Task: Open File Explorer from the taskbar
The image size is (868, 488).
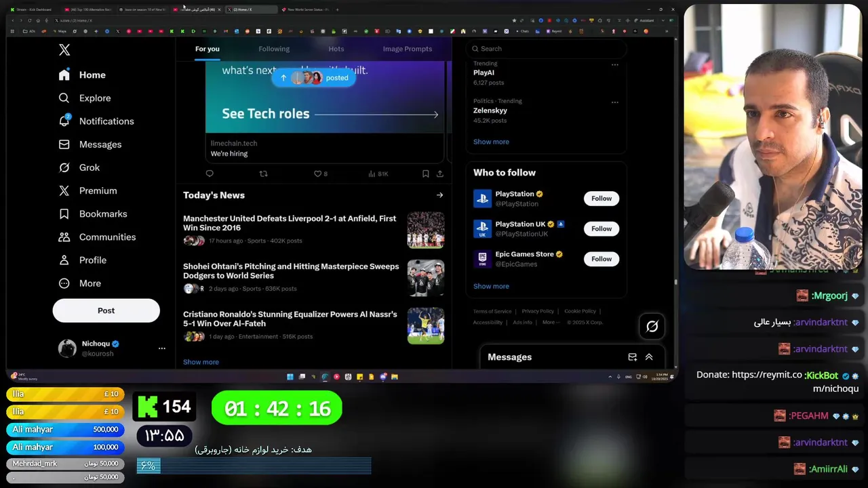Action: (395, 377)
